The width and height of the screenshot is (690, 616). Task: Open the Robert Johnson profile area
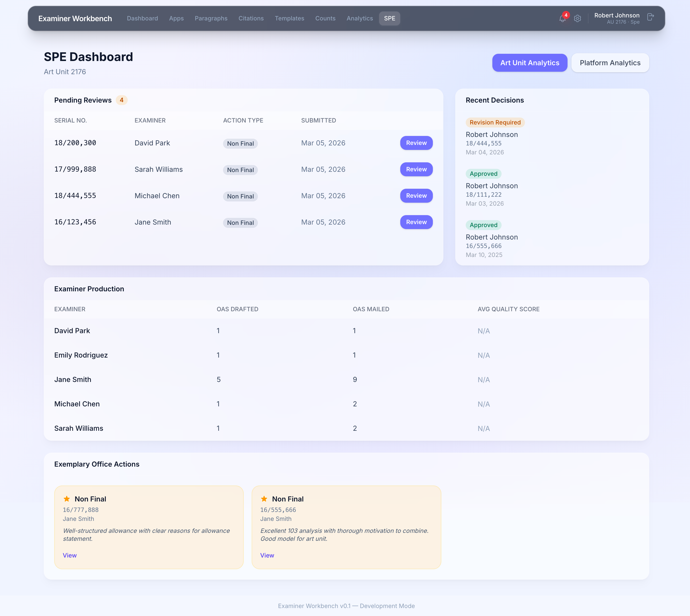(x=617, y=19)
